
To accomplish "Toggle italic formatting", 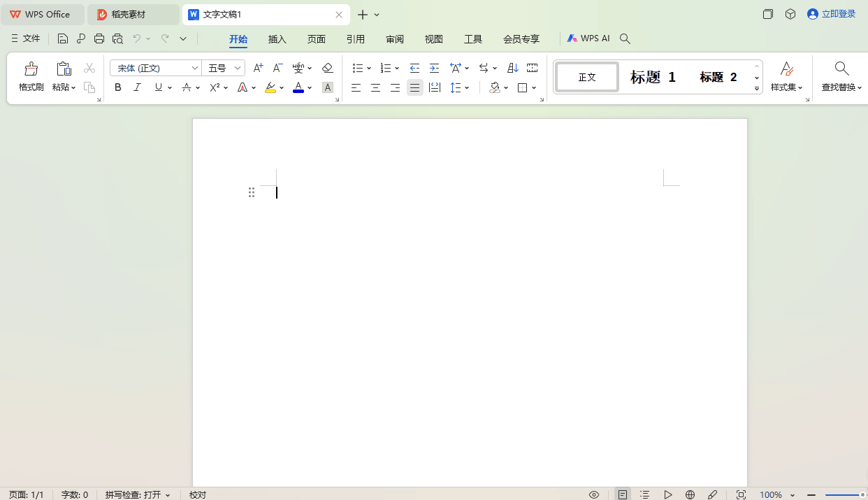I will coord(137,87).
